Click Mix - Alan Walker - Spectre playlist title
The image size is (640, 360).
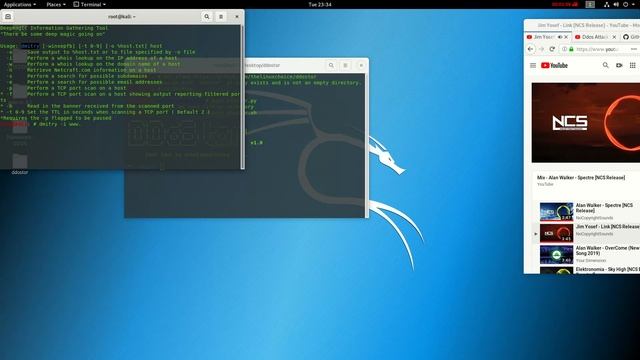[581, 178]
